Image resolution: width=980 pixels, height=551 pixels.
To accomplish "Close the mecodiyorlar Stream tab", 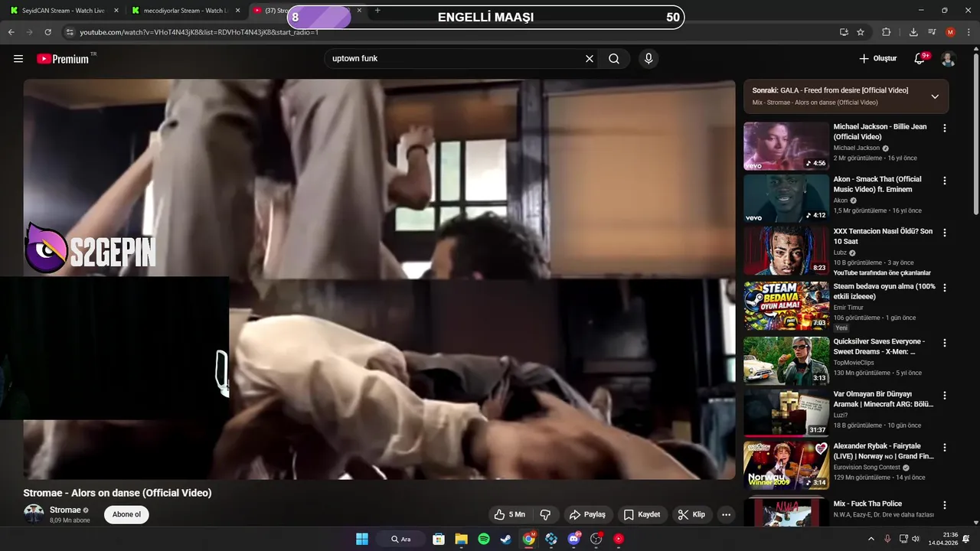I will tap(237, 11).
